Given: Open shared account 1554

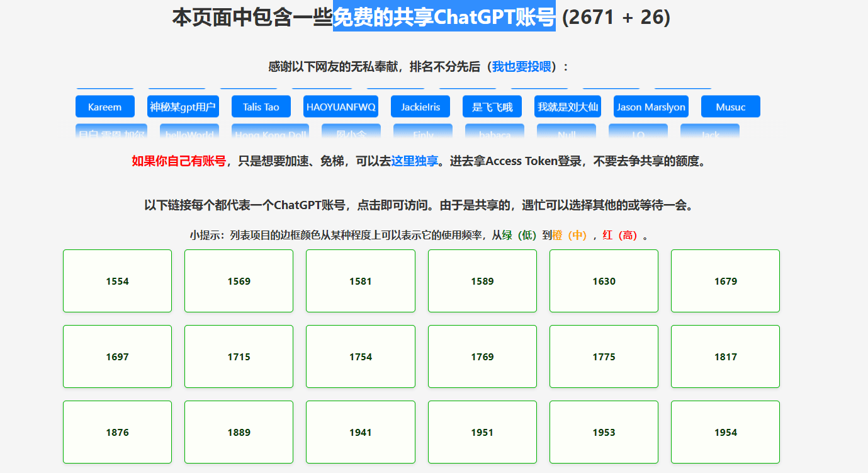Looking at the screenshot, I should click(x=117, y=281).
